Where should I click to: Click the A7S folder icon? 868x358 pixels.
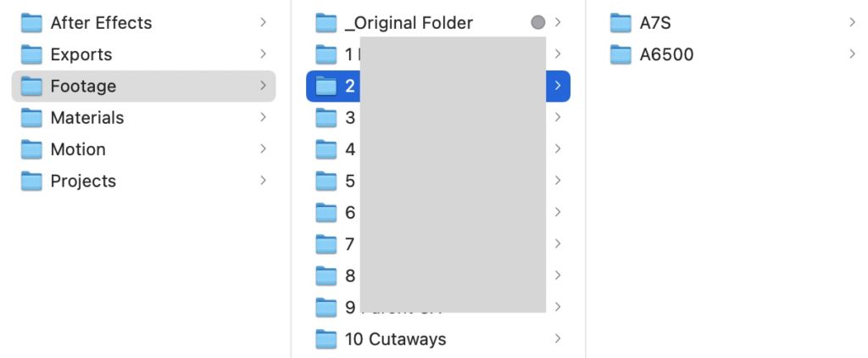tap(621, 23)
